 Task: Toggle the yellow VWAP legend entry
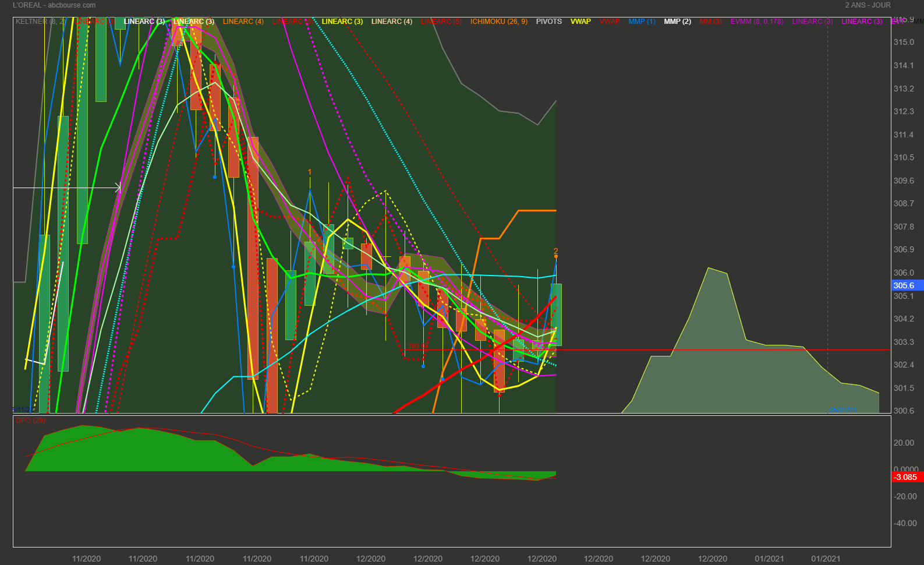click(x=580, y=22)
